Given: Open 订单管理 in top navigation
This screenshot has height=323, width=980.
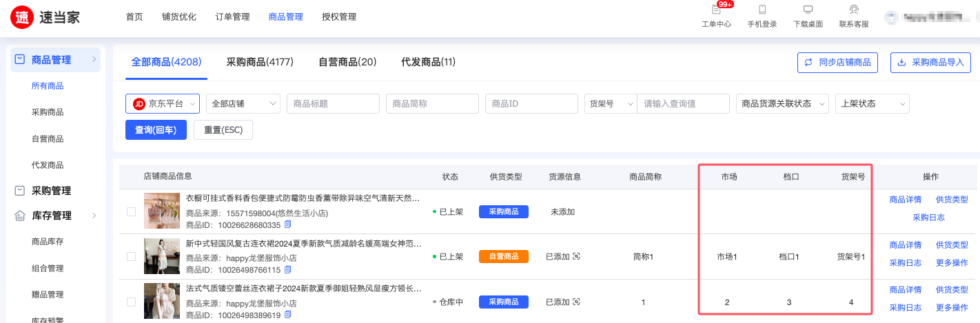Looking at the screenshot, I should tap(232, 17).
